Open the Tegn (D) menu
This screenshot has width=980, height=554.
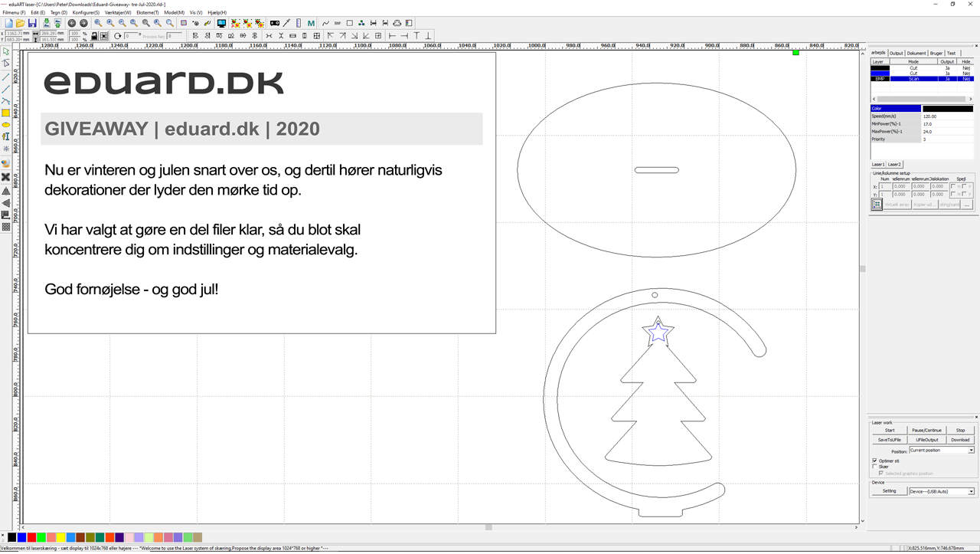coord(59,13)
